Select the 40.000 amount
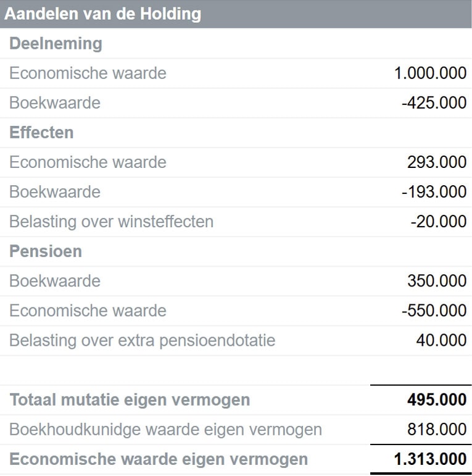 point(441,340)
